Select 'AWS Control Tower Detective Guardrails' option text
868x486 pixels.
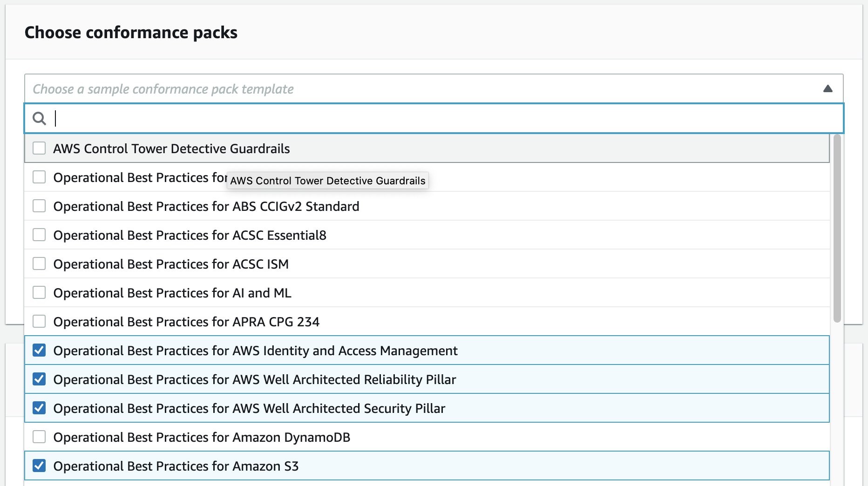(x=171, y=148)
